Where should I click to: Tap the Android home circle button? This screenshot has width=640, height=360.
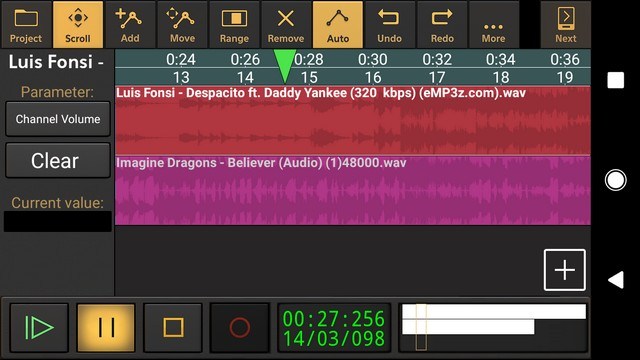coord(616,180)
